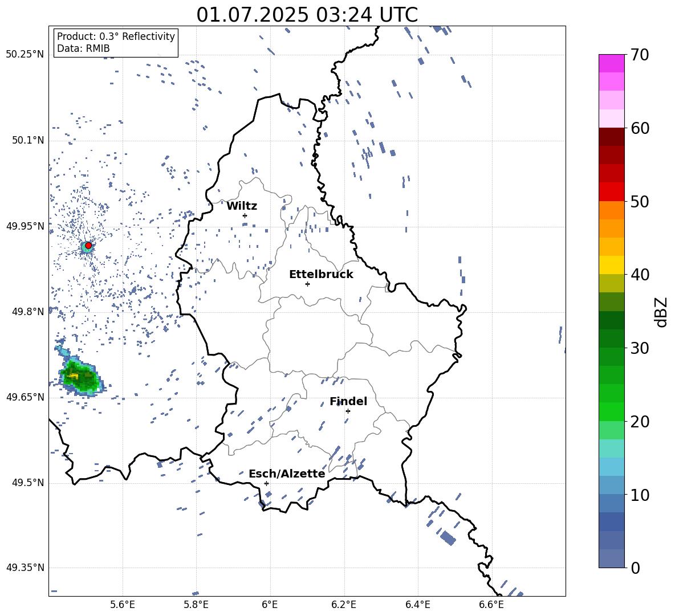Click the 5.6°E longitude label
This screenshot has width=675, height=616.
point(123,605)
